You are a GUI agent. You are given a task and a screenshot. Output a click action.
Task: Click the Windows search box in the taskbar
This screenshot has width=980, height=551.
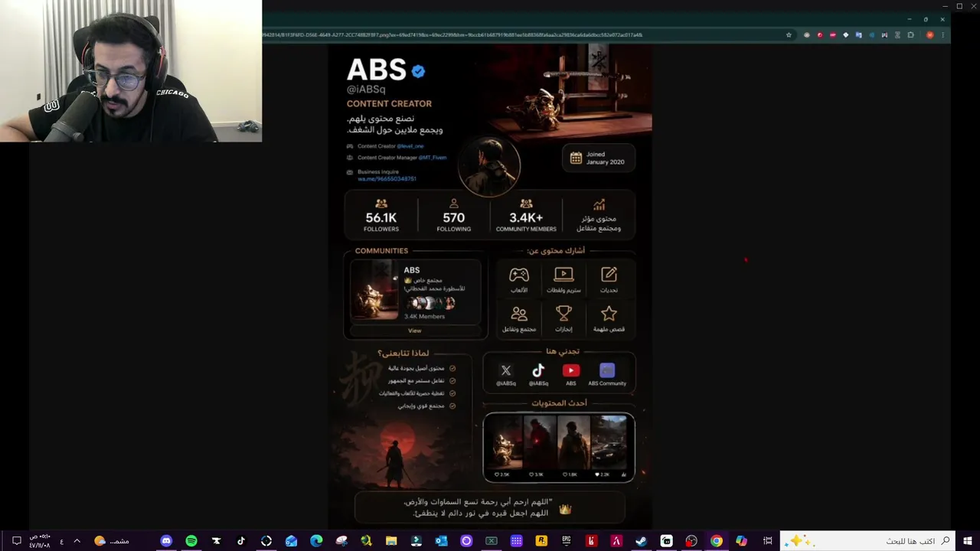(x=868, y=541)
